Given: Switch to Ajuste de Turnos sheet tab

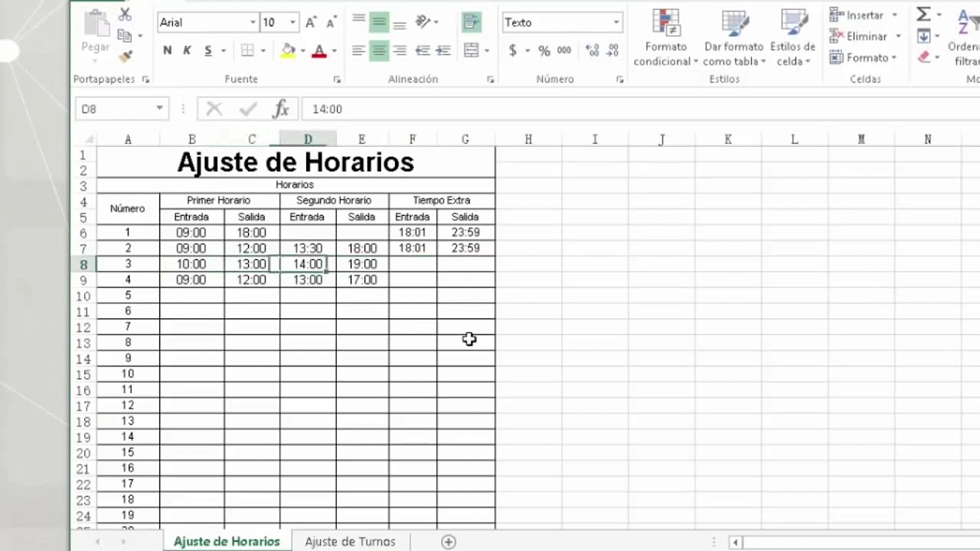Looking at the screenshot, I should 350,541.
